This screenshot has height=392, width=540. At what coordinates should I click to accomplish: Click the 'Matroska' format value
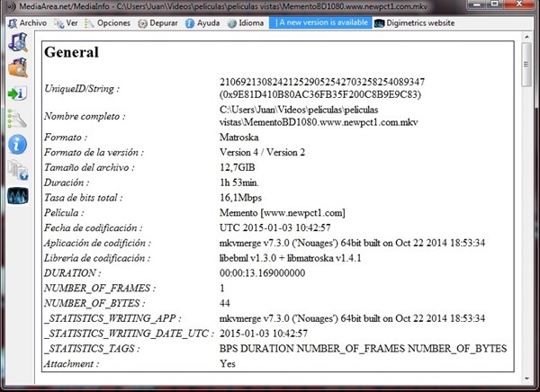pos(239,138)
